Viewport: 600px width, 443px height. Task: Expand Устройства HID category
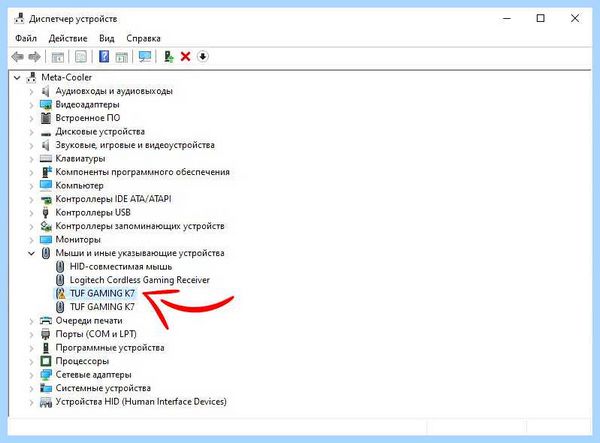pyautogui.click(x=31, y=402)
